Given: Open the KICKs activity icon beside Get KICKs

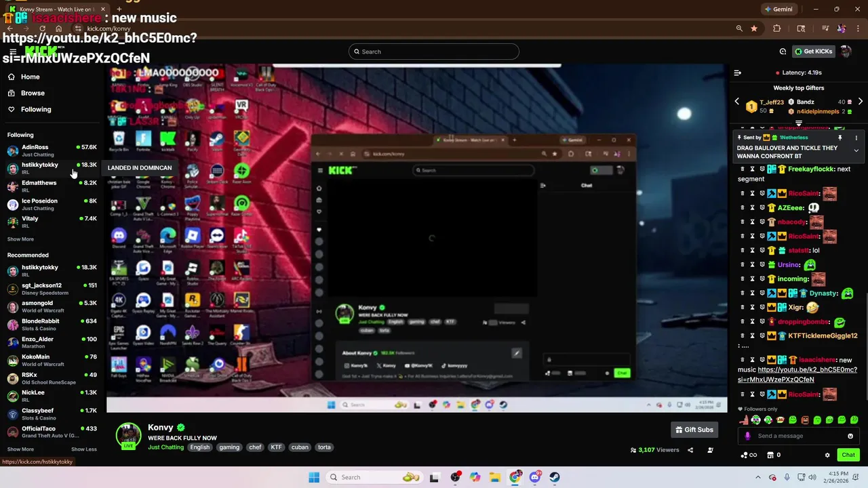Looking at the screenshot, I should tap(783, 52).
